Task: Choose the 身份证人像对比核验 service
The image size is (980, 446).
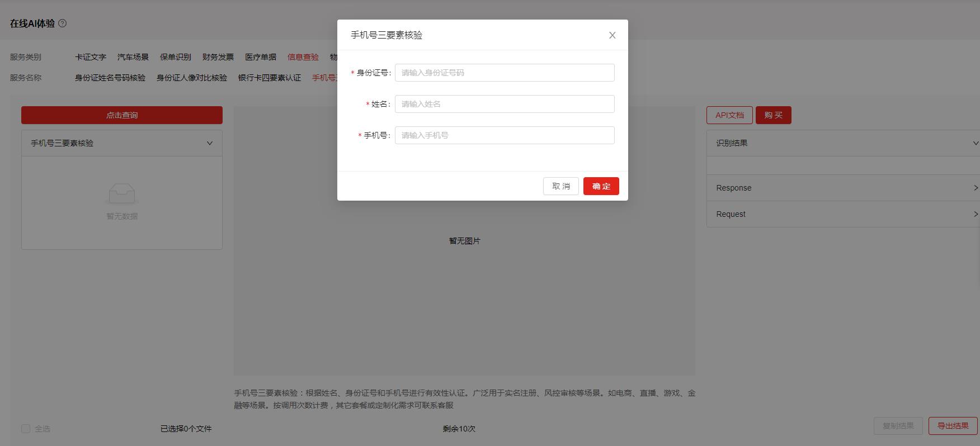Action: pos(192,78)
